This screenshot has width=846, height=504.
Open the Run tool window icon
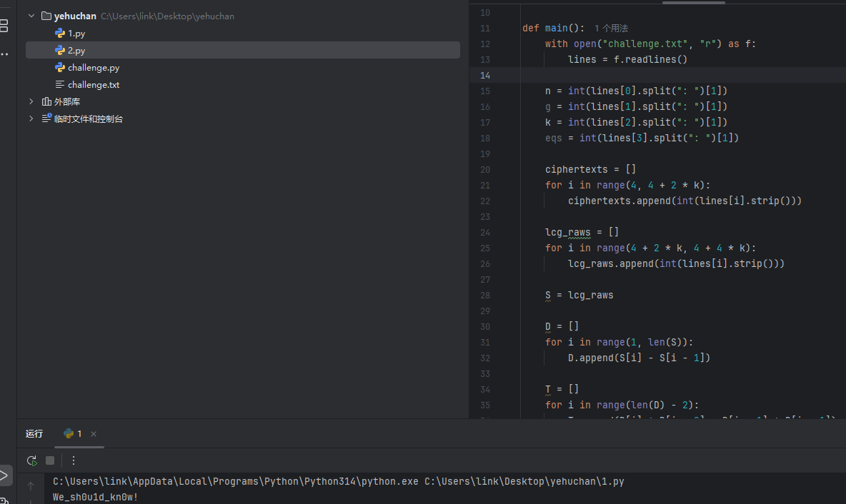(4, 475)
